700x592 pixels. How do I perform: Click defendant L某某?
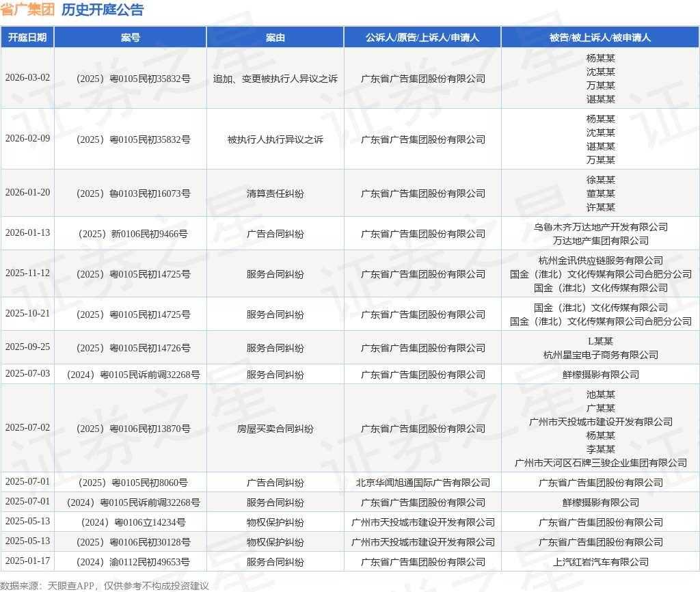coord(600,342)
